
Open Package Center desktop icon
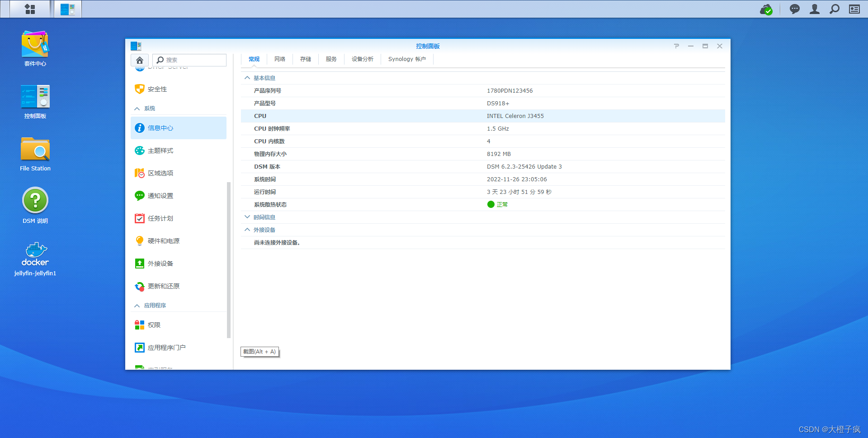tap(35, 49)
